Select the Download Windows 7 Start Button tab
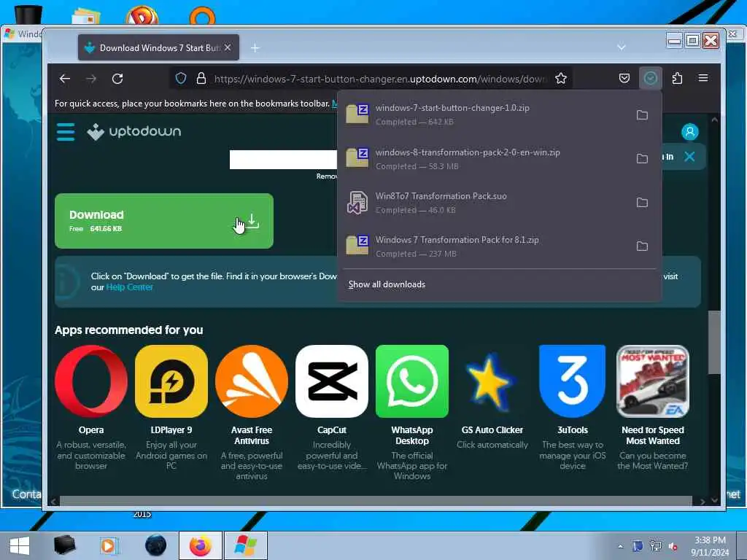Screen dimensions: 747x560 (158, 47)
